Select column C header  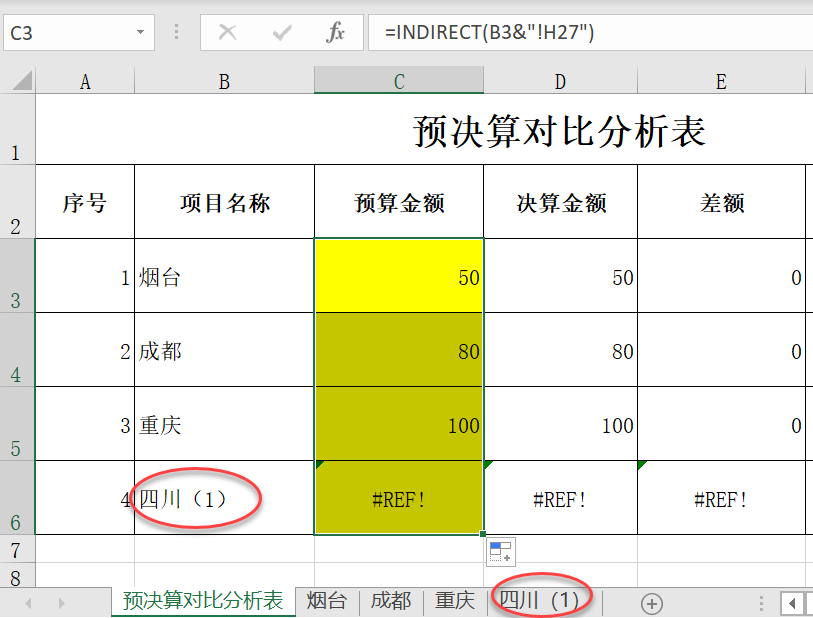coord(399,81)
